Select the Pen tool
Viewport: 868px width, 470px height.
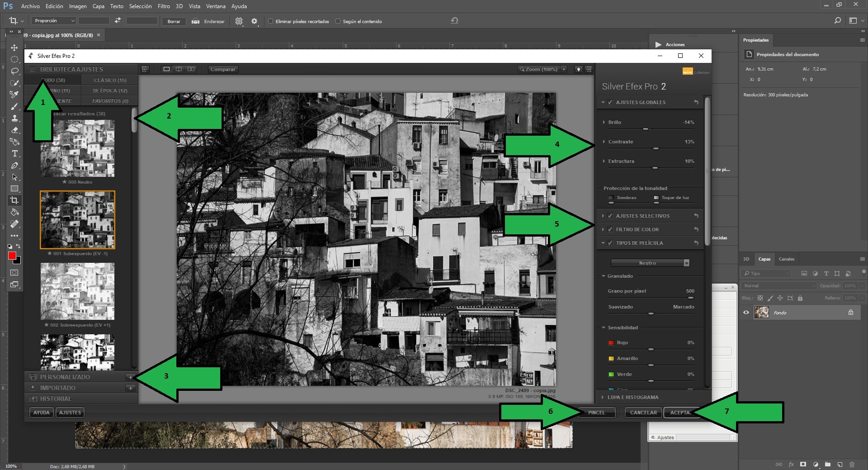click(14, 165)
